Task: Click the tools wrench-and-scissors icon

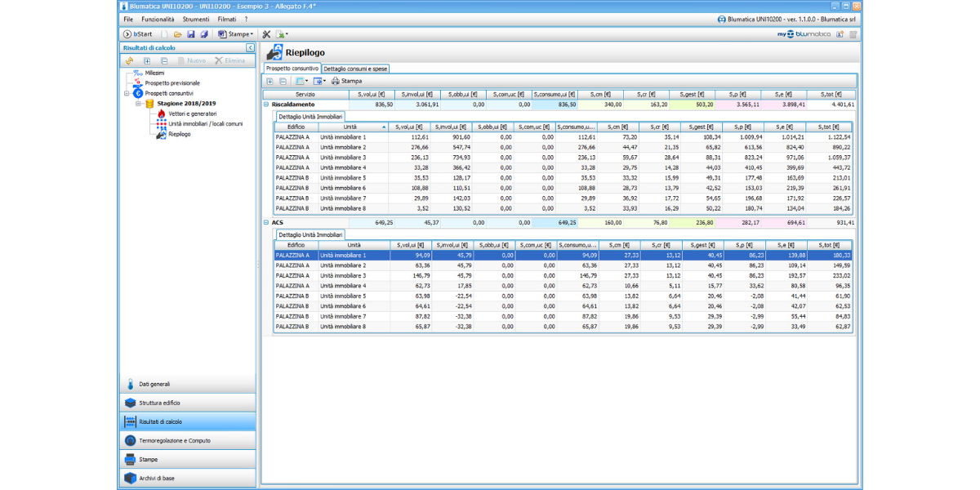Action: (x=266, y=34)
